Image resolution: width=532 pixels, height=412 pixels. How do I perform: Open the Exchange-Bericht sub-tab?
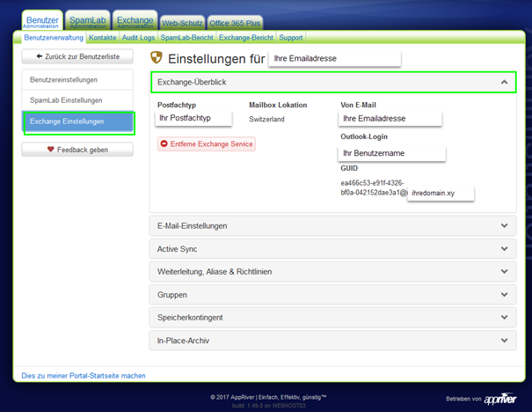[x=246, y=37]
